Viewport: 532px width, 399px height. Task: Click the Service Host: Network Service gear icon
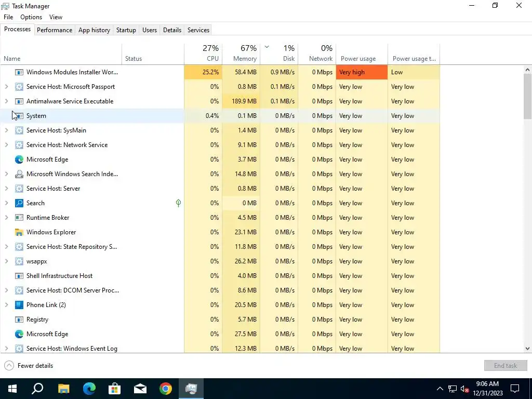pyautogui.click(x=19, y=145)
